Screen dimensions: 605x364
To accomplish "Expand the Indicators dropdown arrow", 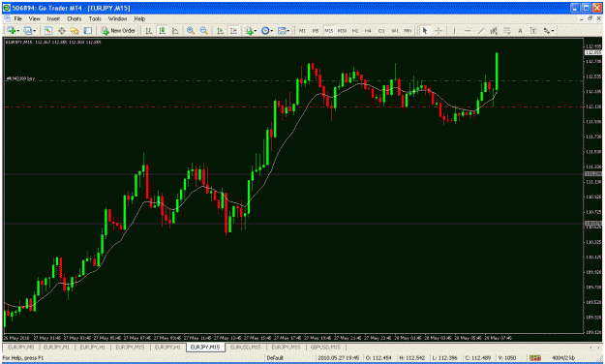I will tap(256, 30).
